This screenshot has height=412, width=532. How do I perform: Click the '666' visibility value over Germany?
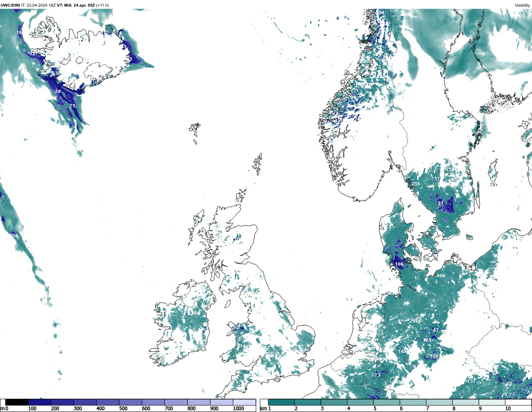pos(417,321)
